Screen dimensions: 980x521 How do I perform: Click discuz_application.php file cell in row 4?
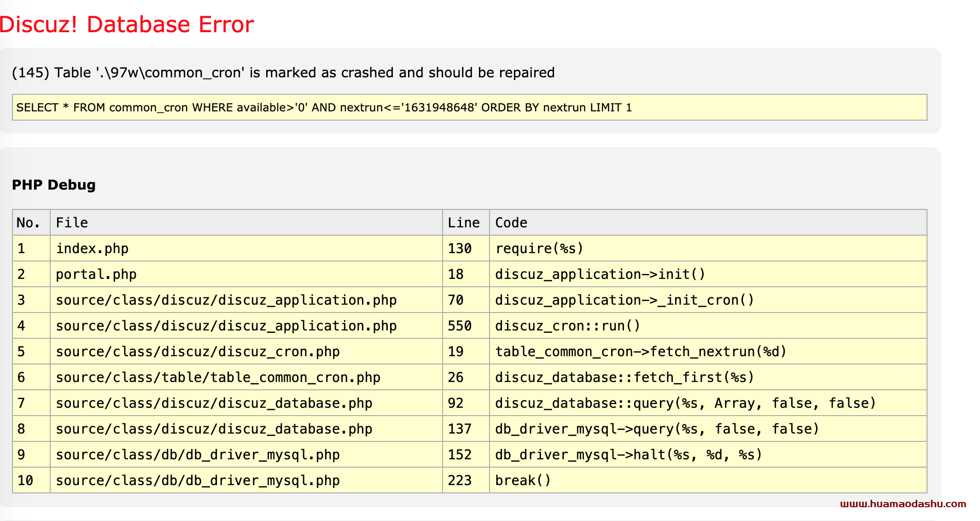(x=246, y=326)
